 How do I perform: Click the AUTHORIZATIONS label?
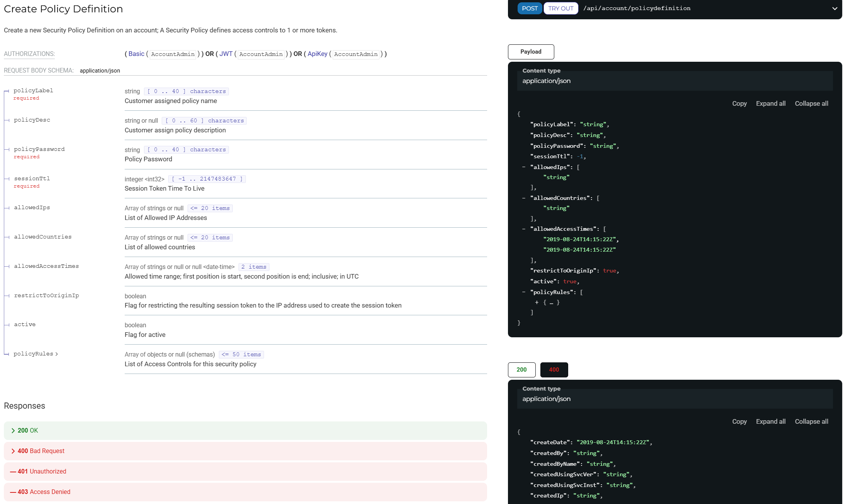click(x=29, y=54)
